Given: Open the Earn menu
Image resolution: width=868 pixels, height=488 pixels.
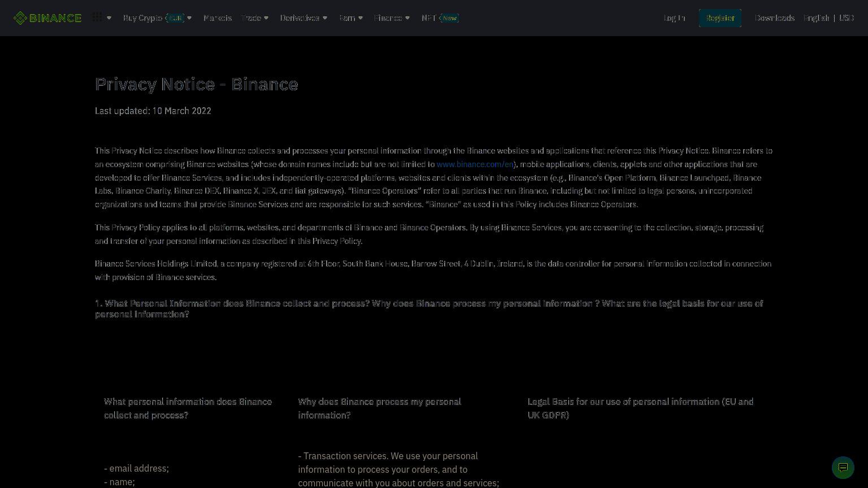Looking at the screenshot, I should click(347, 18).
